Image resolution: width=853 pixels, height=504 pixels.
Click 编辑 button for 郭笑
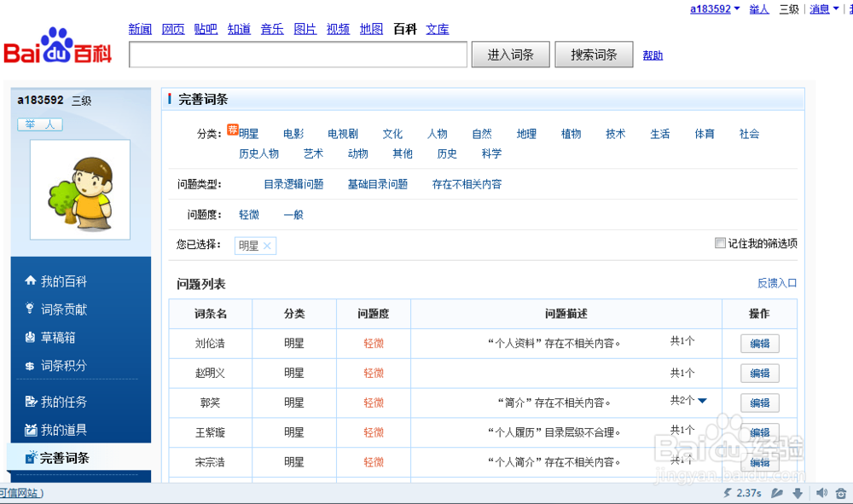pos(760,403)
